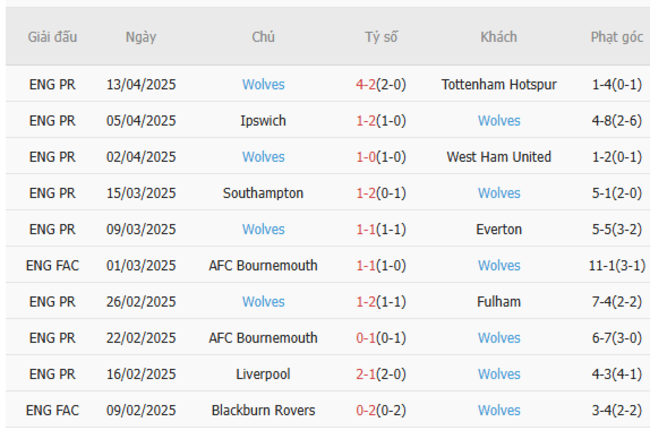The image size is (650, 439).
Task: Click the Tỷ số column header
Action: coord(381,37)
